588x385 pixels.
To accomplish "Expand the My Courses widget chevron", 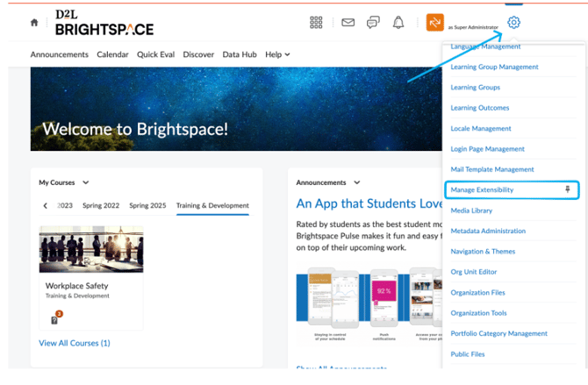I will point(86,182).
